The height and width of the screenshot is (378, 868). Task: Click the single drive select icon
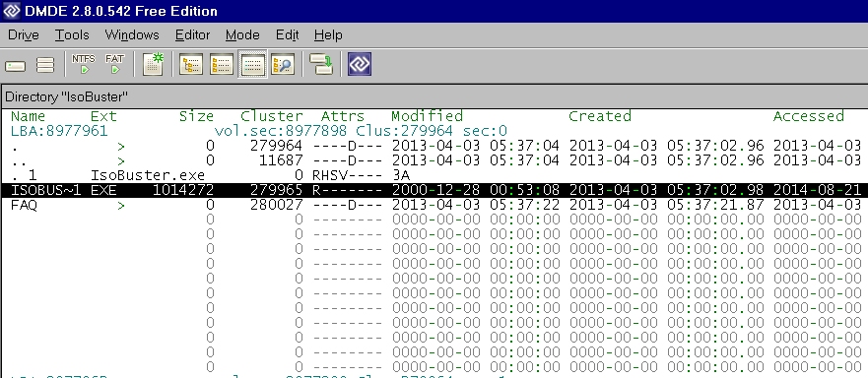tap(16, 66)
